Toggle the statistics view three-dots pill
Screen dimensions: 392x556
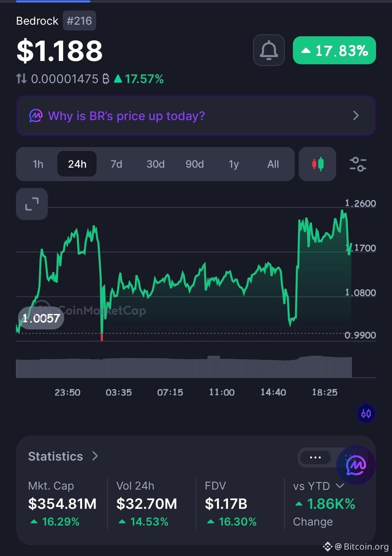315,457
